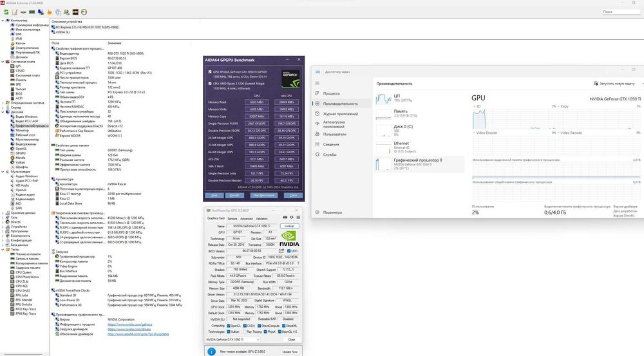Toggle GPU NVIDIA GeForce GTX 1050 Ti checkbox
The image size is (644, 356).
(x=210, y=72)
